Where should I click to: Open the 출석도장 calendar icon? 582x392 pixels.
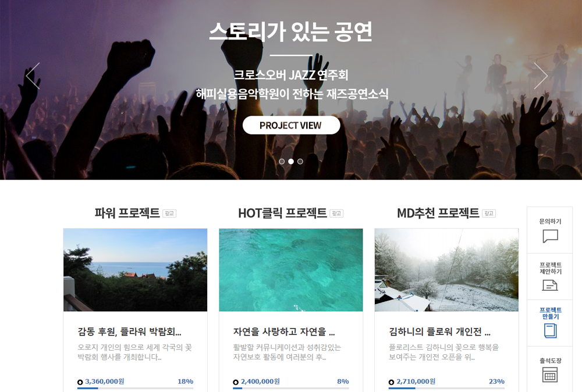(550, 375)
